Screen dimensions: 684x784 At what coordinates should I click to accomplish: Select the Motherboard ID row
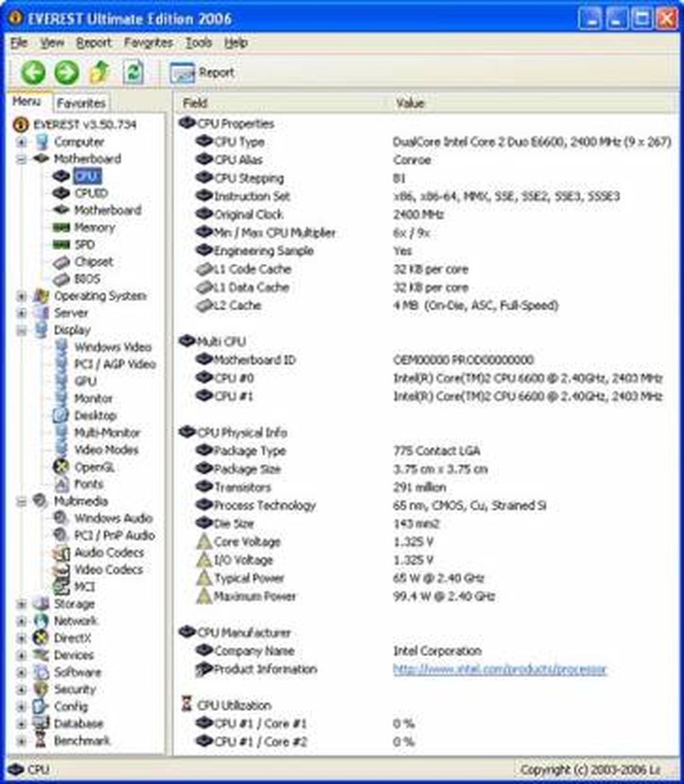365,360
